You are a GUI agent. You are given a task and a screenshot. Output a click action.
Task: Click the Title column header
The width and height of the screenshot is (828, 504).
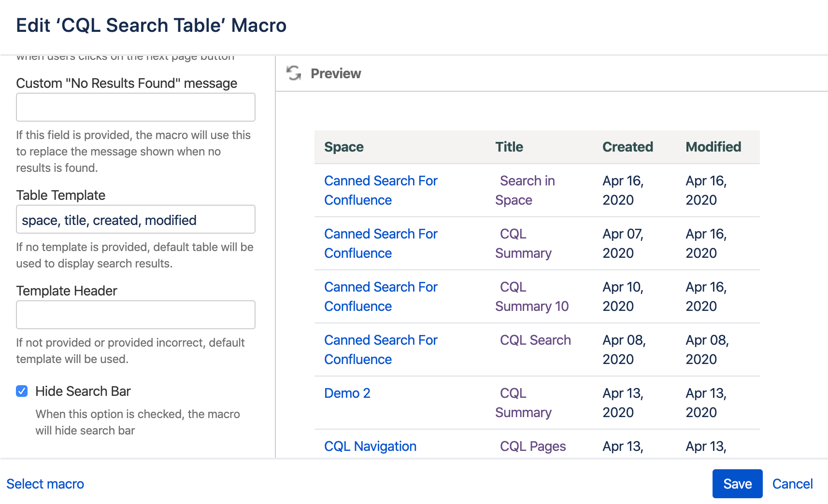point(509,147)
